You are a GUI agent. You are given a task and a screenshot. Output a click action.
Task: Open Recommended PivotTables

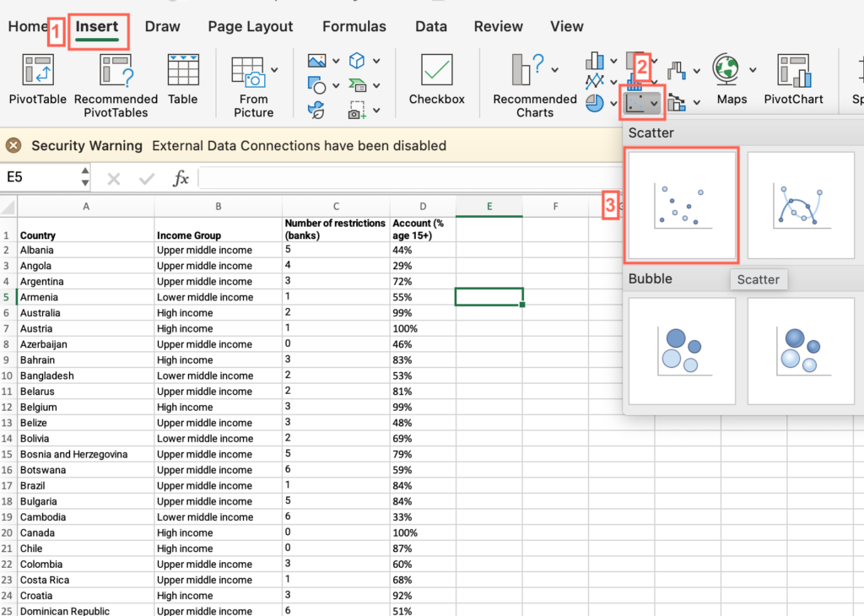click(116, 85)
